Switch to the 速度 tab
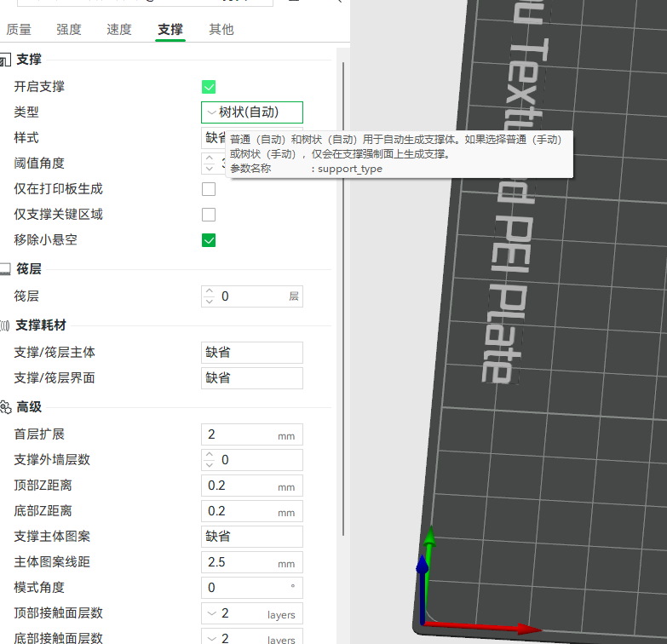 pyautogui.click(x=119, y=29)
